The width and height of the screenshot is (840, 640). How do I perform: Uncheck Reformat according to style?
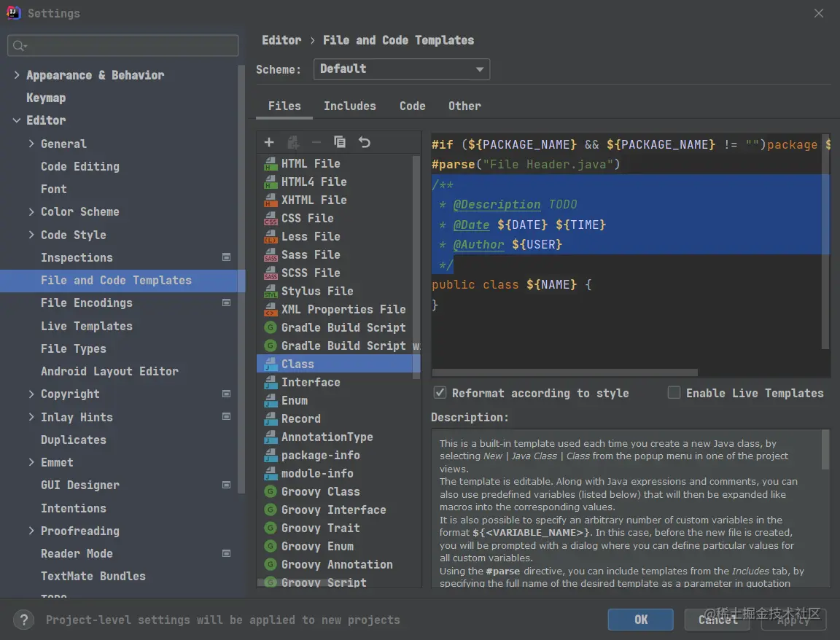440,393
